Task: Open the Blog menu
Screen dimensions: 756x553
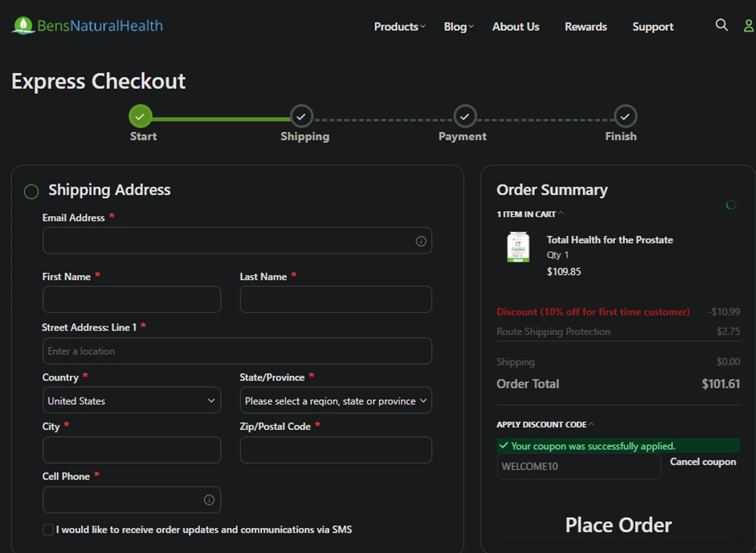Action: pyautogui.click(x=458, y=27)
